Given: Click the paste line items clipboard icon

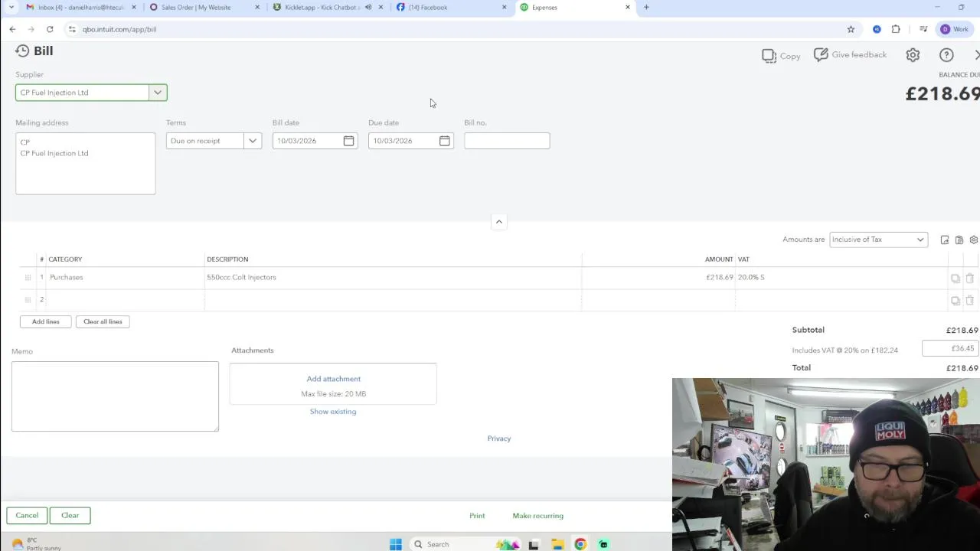Looking at the screenshot, I should point(959,240).
